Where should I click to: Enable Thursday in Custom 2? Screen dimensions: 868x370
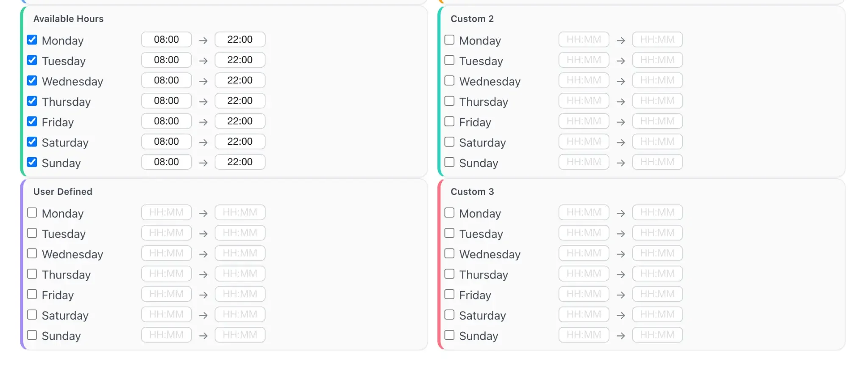(449, 101)
